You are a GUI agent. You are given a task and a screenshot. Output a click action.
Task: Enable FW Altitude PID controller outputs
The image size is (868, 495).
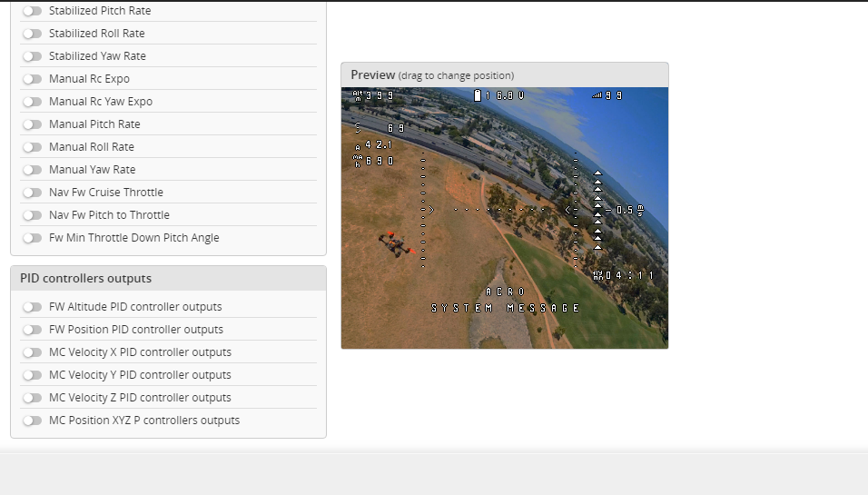(32, 307)
